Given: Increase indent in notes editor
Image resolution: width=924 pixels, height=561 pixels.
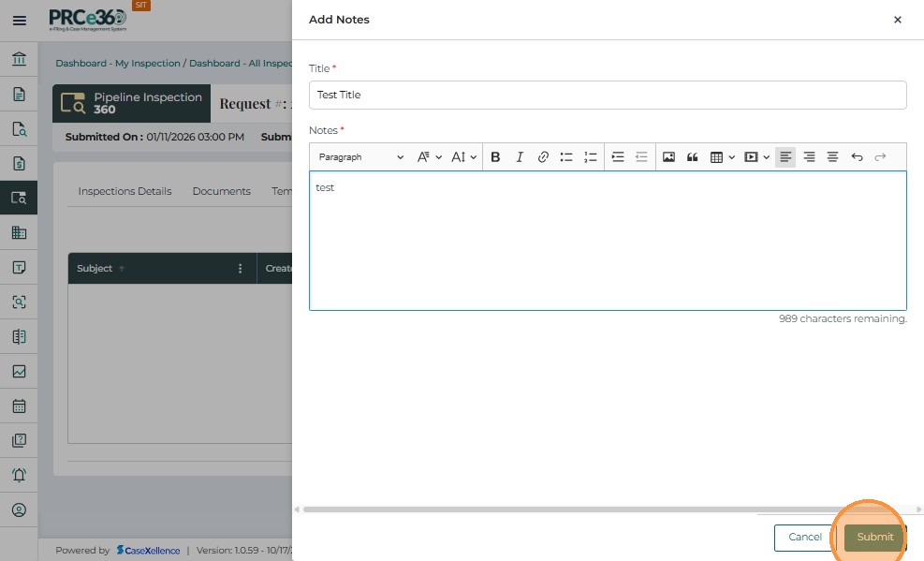Looking at the screenshot, I should [x=618, y=156].
